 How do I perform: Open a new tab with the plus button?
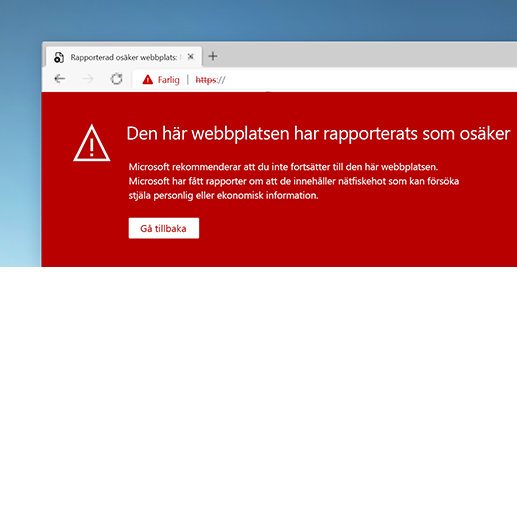(213, 56)
